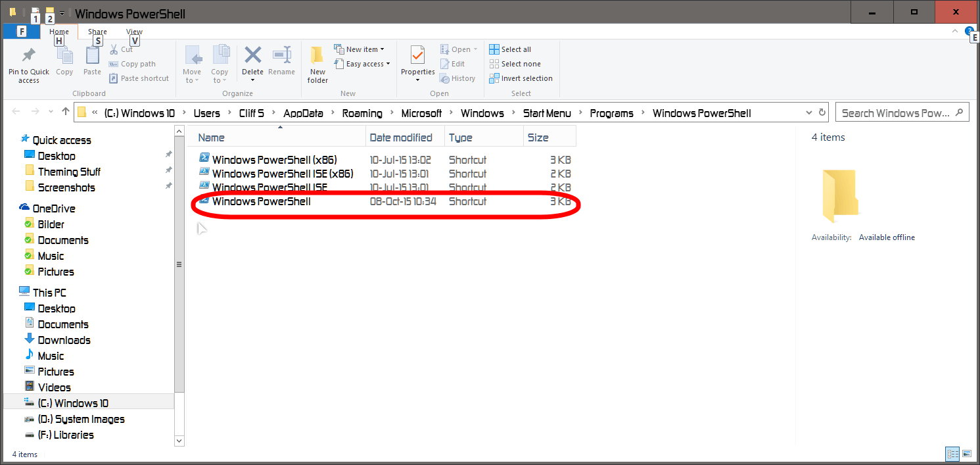The image size is (980, 465).
Task: Open Theming Stuff folder in sidebar
Action: (69, 172)
